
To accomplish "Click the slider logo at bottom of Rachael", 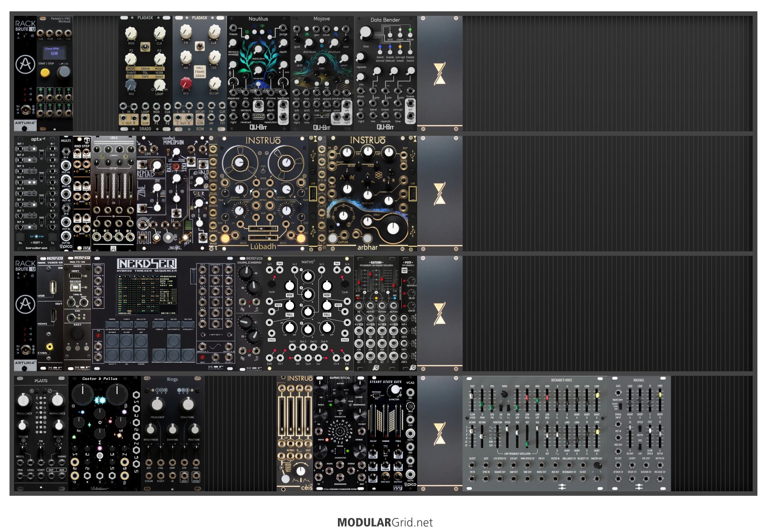I will pos(639,487).
